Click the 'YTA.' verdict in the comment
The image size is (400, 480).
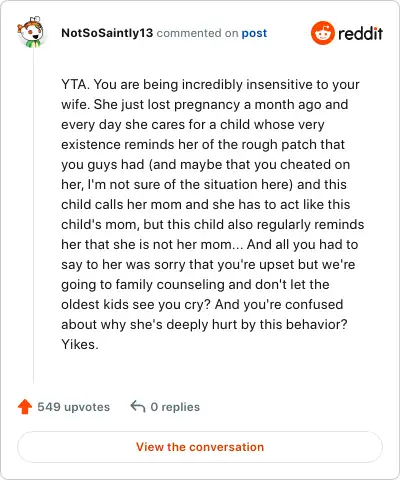pyautogui.click(x=75, y=84)
